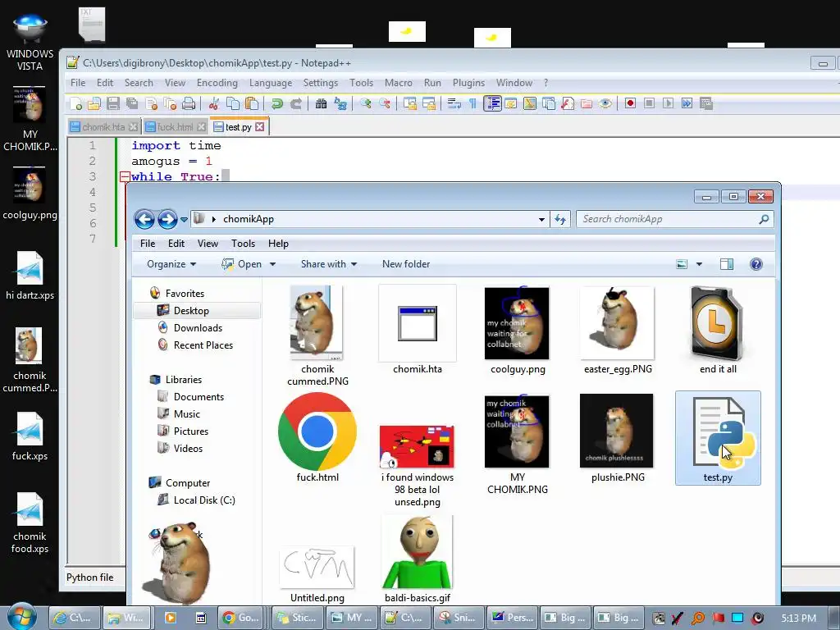The width and height of the screenshot is (840, 630).
Task: Click the Copy icon in Notepad++ toolbar
Action: pos(232,103)
